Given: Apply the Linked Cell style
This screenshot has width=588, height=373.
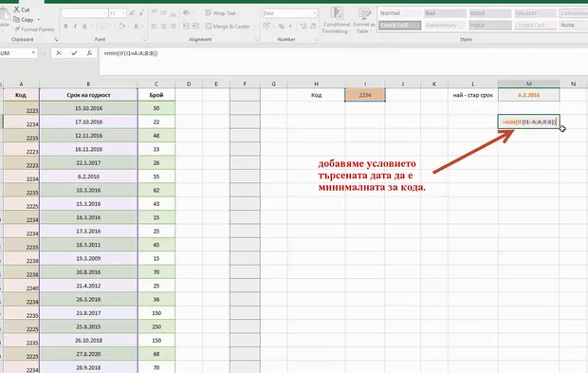Looking at the screenshot, I should click(x=535, y=25).
